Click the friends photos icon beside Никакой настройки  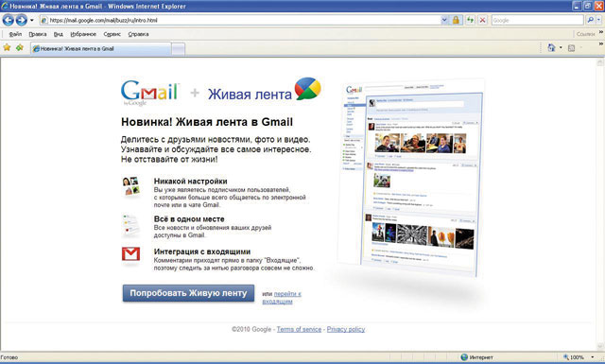click(x=130, y=186)
